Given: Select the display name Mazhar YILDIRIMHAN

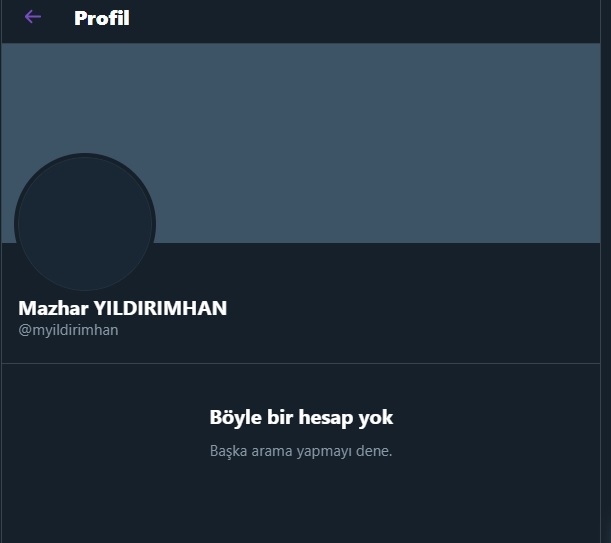Looking at the screenshot, I should click(x=122, y=308).
